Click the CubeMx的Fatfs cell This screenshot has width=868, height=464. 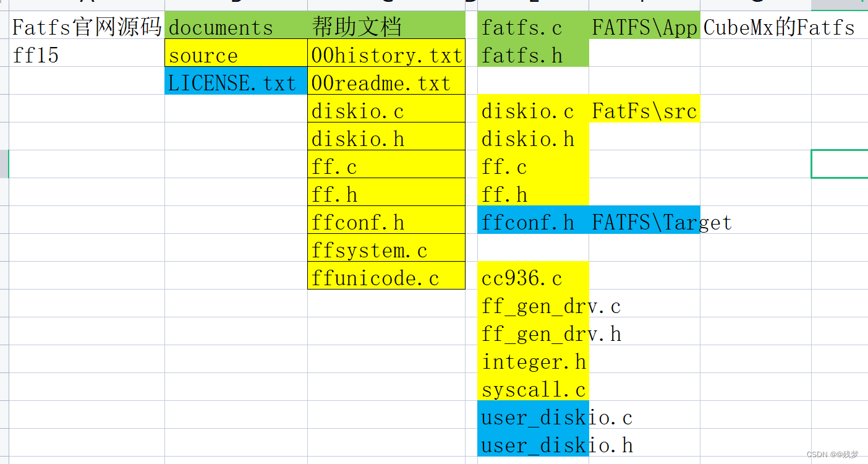click(x=755, y=25)
